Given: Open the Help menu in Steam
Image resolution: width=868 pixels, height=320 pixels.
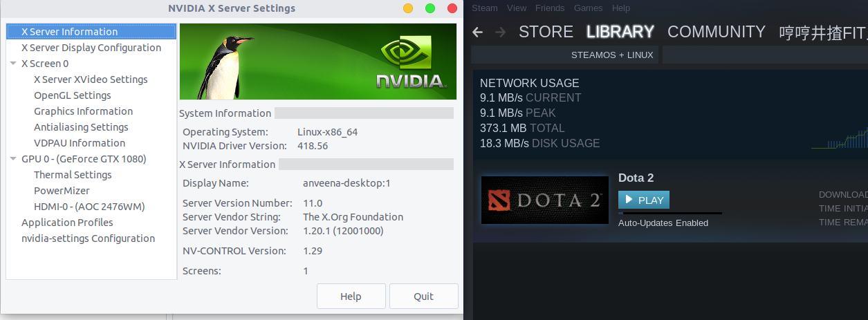Looking at the screenshot, I should click(621, 8).
